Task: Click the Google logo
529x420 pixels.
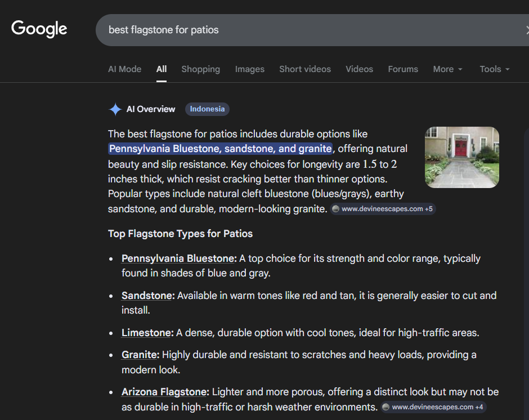Action: coord(39,29)
